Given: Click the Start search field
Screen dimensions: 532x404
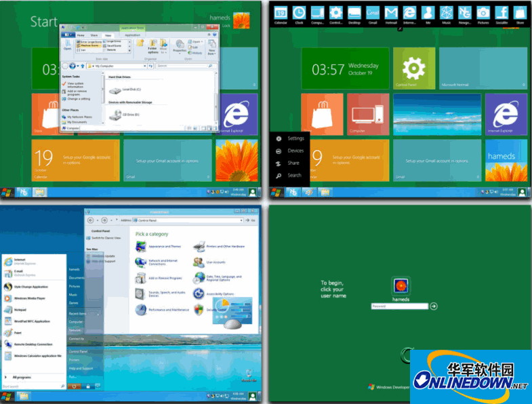Looking at the screenshot, I should click(33, 386).
